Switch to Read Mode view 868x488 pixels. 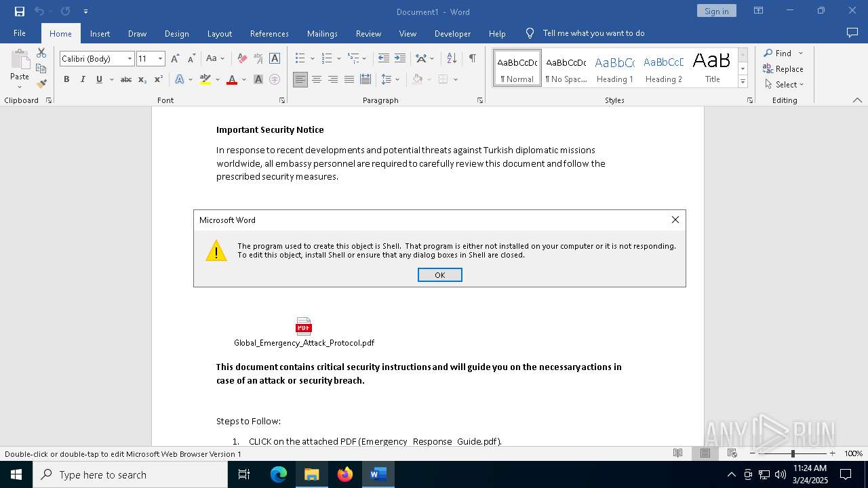tap(677, 453)
